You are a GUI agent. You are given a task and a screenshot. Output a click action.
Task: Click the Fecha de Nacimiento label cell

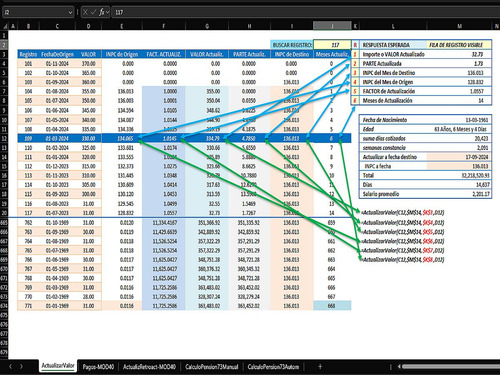[393, 120]
